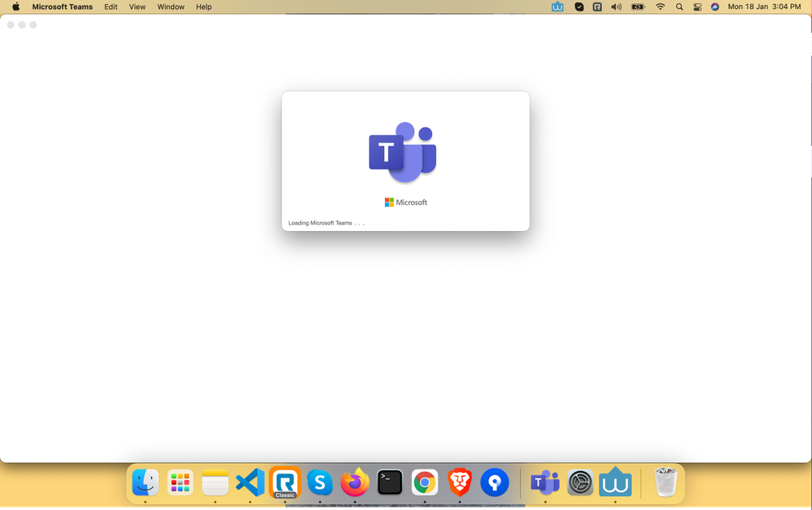The image size is (812, 510).
Task: Click the Wi-Fi status icon
Action: [x=660, y=7]
